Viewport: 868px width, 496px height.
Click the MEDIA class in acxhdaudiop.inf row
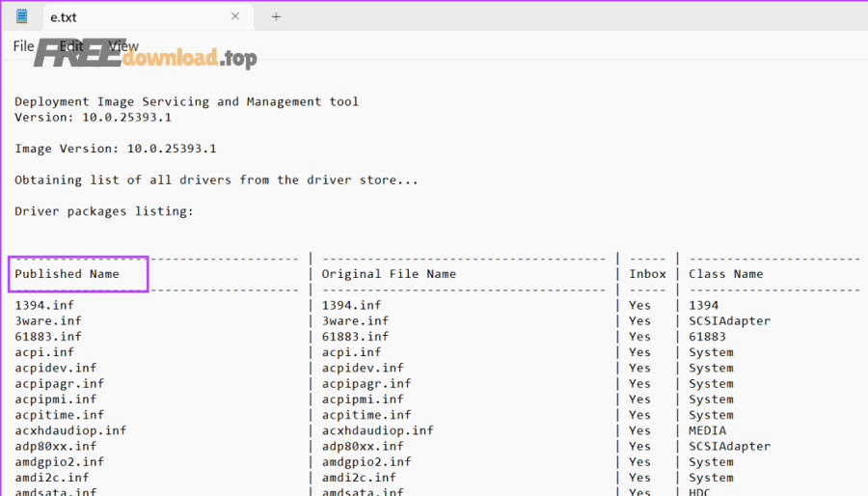[x=707, y=430]
